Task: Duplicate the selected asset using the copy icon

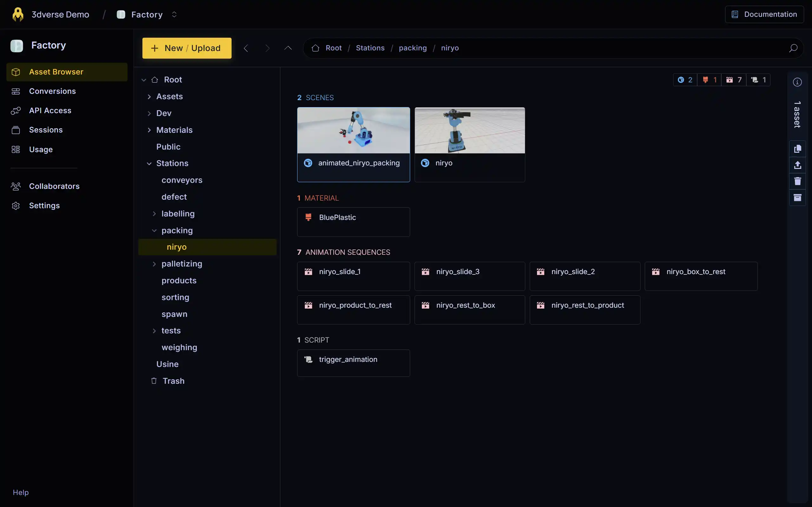Action: pos(798,149)
